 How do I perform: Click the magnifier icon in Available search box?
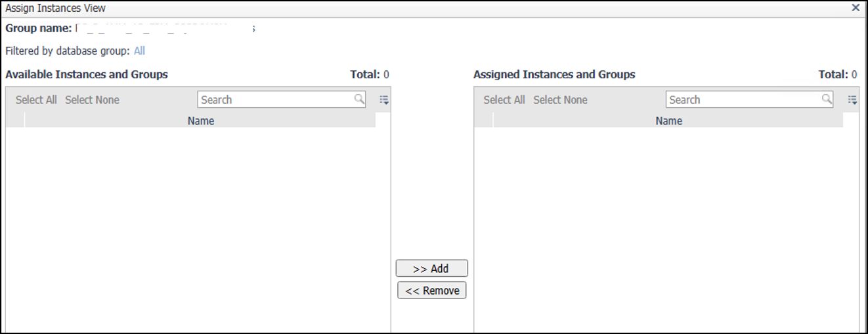(x=359, y=99)
